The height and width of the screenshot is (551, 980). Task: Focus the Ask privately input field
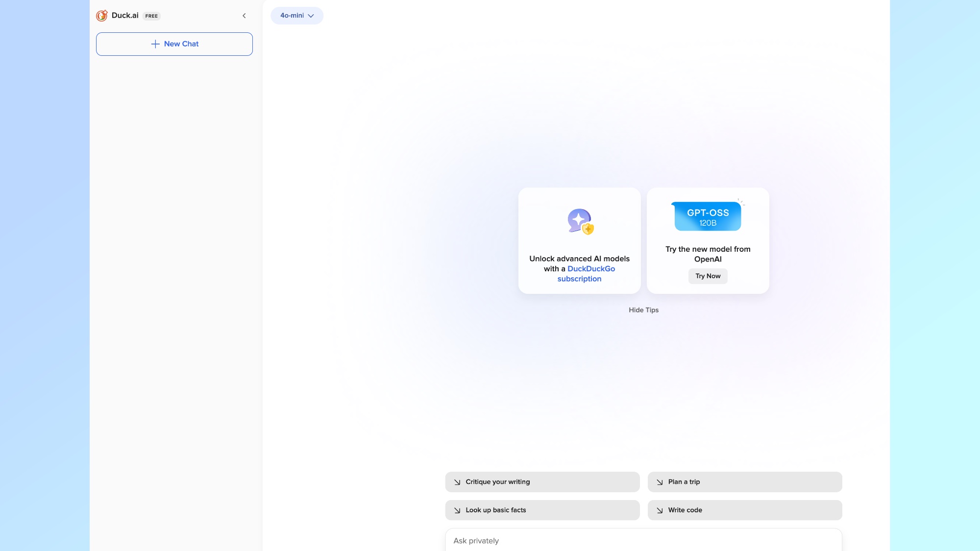(x=643, y=541)
